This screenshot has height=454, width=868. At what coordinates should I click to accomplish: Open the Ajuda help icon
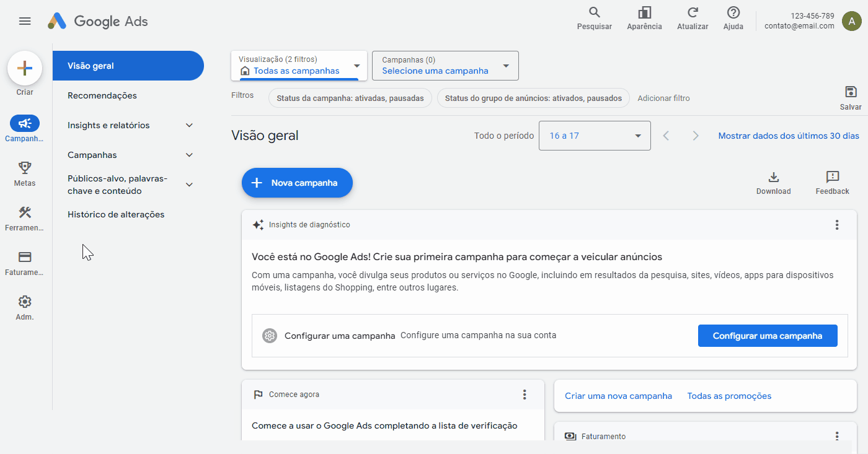[x=733, y=12]
